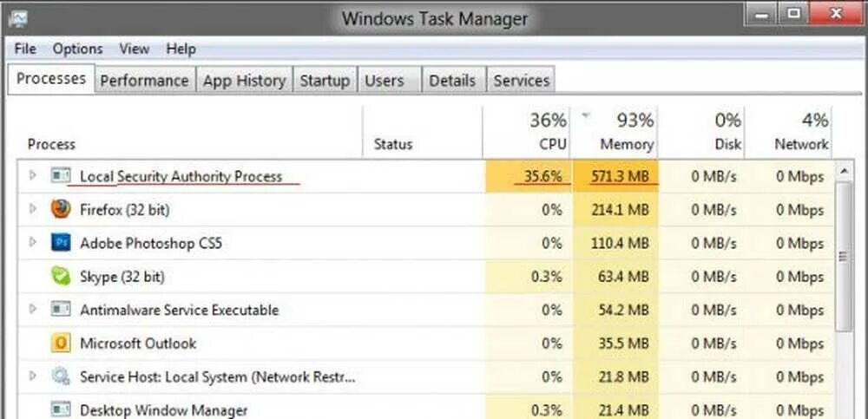Switch to the Performance tab
Screen dimensions: 868x419
click(x=144, y=81)
